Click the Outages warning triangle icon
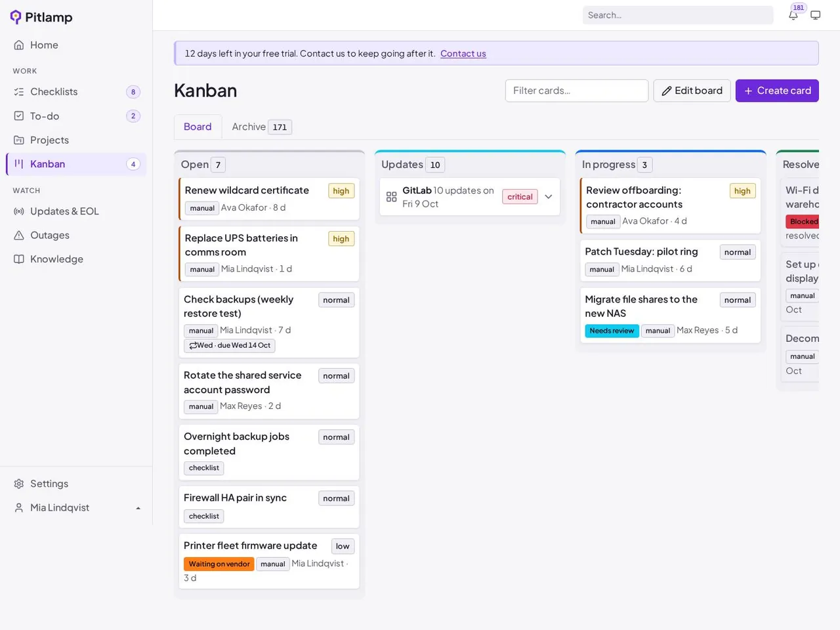This screenshot has width=840, height=630. click(19, 235)
